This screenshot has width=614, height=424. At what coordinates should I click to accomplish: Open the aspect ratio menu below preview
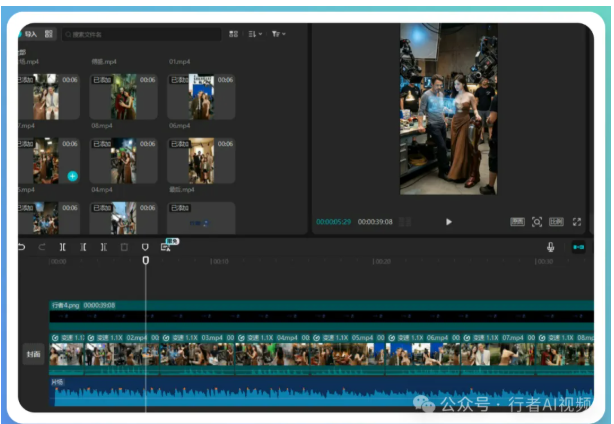click(x=556, y=221)
